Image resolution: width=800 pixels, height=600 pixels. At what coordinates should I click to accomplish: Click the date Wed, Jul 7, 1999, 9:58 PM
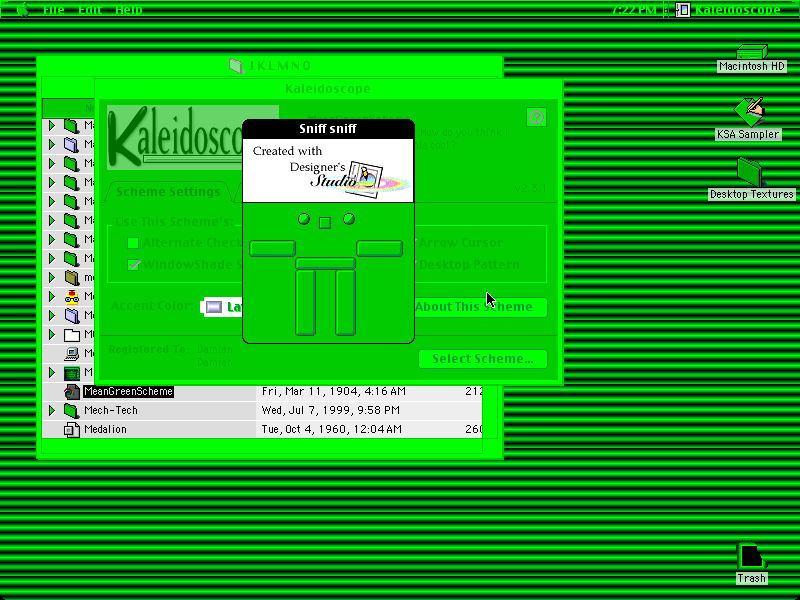point(331,411)
